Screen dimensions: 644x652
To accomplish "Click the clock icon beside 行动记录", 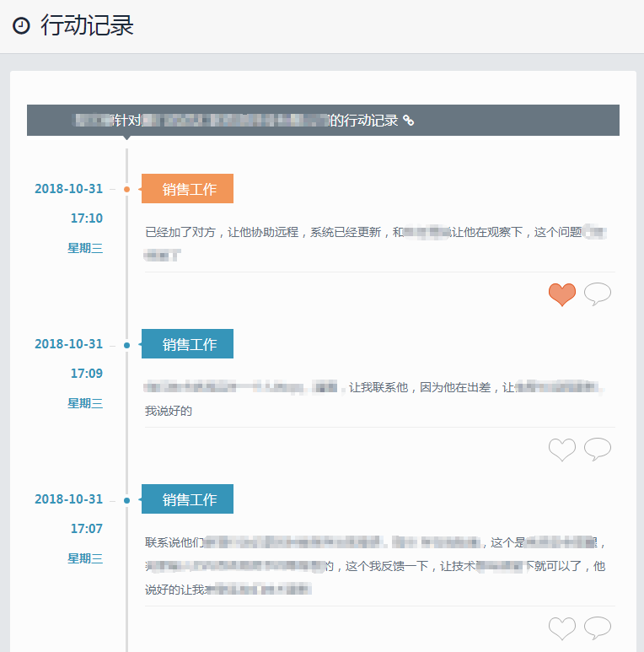I will coord(21,26).
